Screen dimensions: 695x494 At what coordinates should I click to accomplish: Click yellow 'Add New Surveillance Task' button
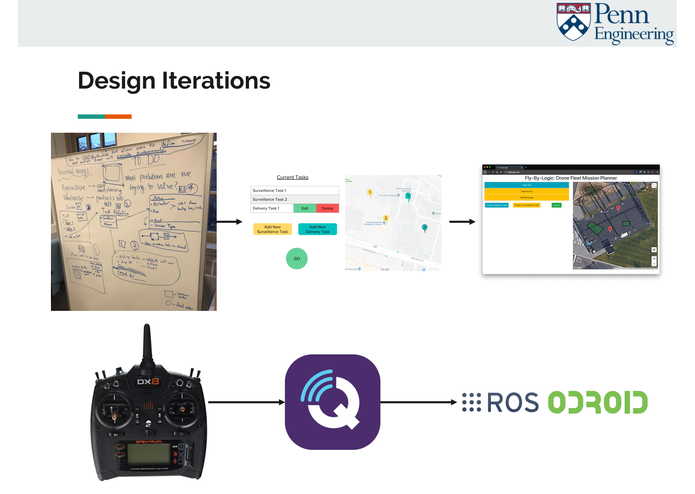click(273, 229)
